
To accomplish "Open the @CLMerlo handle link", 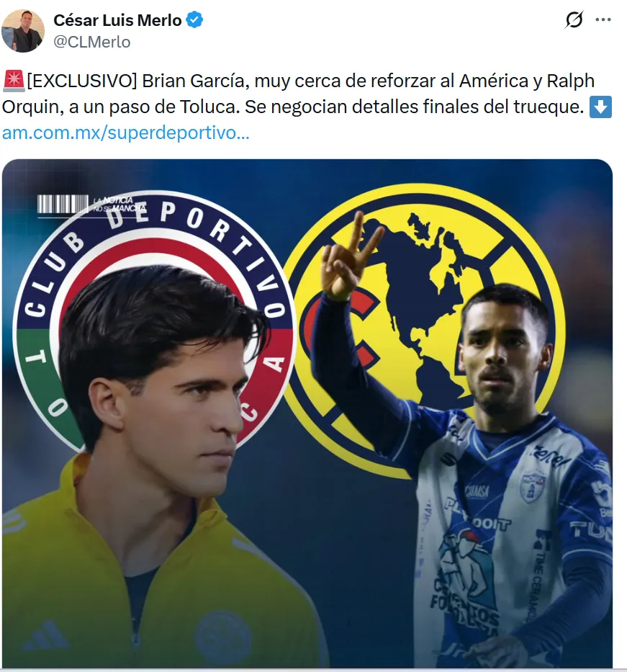I will pos(91,42).
